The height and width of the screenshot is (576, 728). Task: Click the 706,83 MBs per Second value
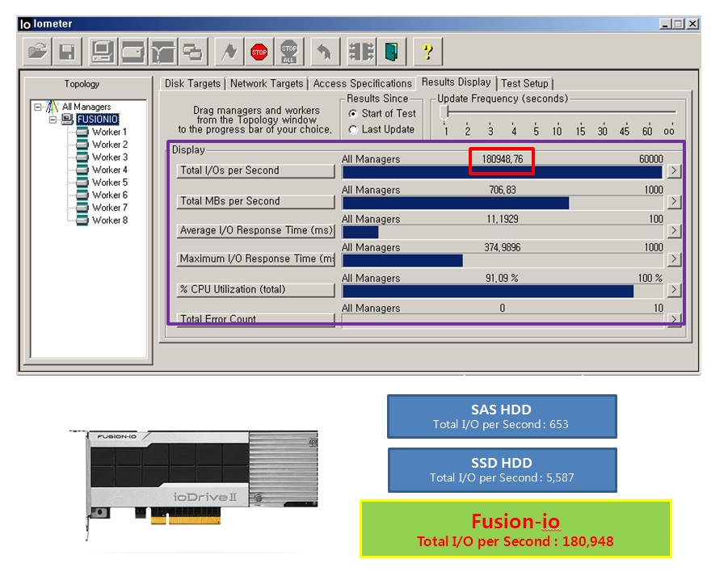[x=503, y=190]
